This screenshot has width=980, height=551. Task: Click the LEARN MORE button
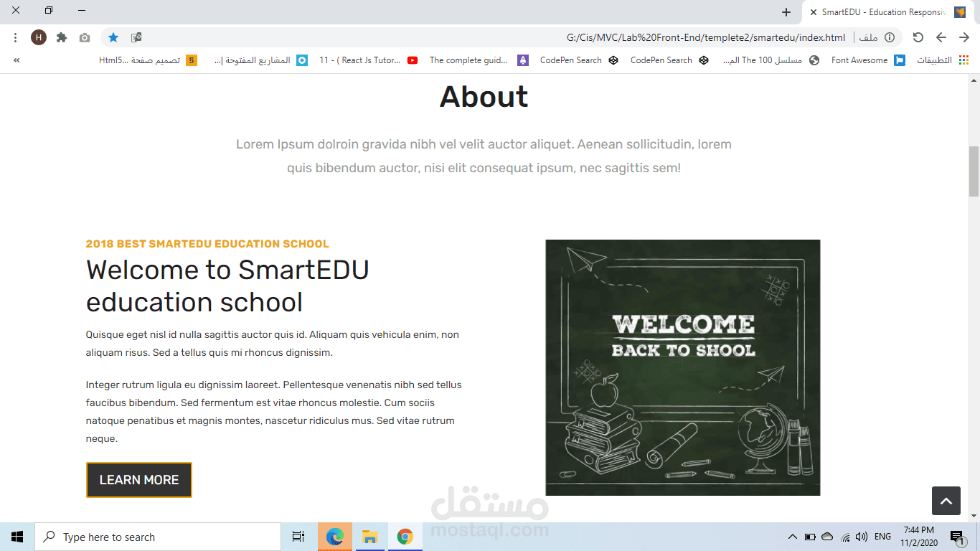tap(139, 480)
